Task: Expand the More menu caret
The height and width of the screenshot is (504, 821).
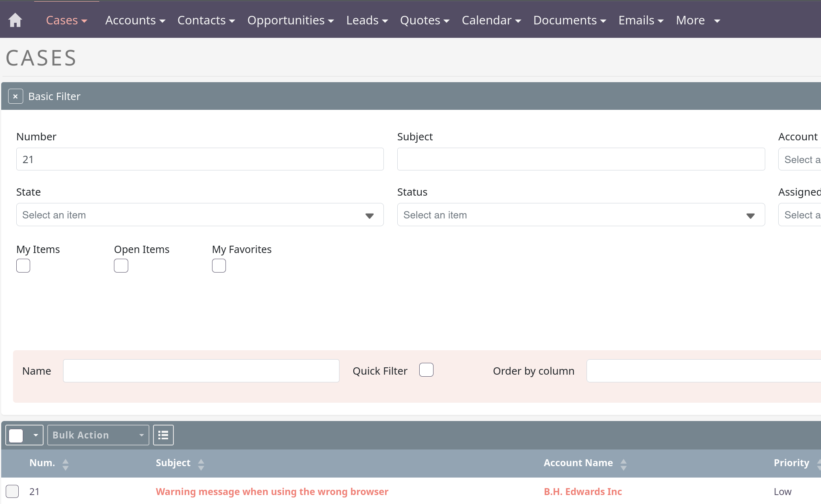Action: click(x=717, y=21)
